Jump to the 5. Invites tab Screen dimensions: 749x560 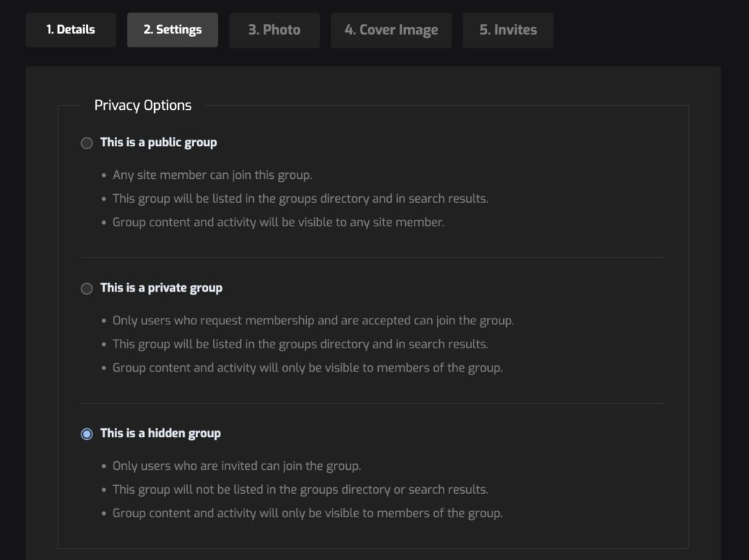pos(508,30)
